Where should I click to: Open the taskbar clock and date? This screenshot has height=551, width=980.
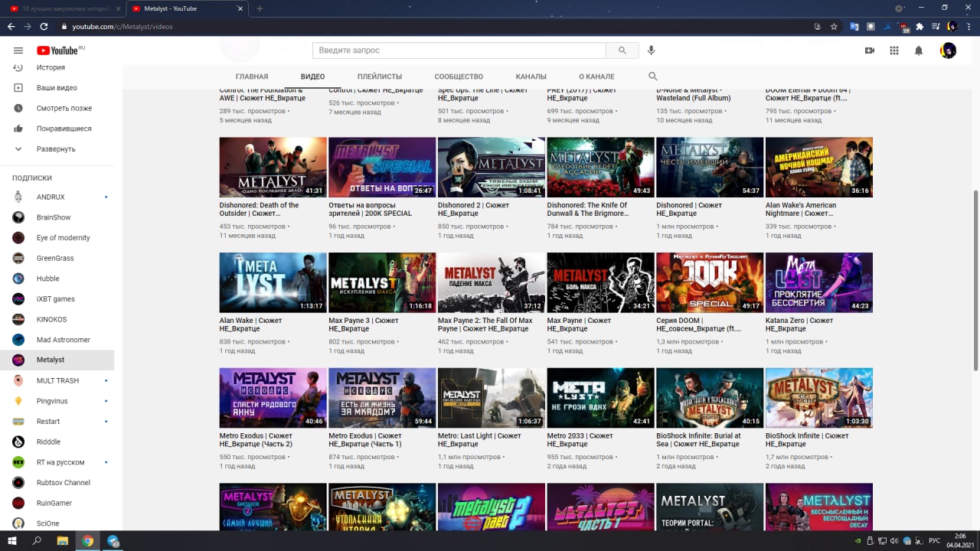(x=961, y=541)
